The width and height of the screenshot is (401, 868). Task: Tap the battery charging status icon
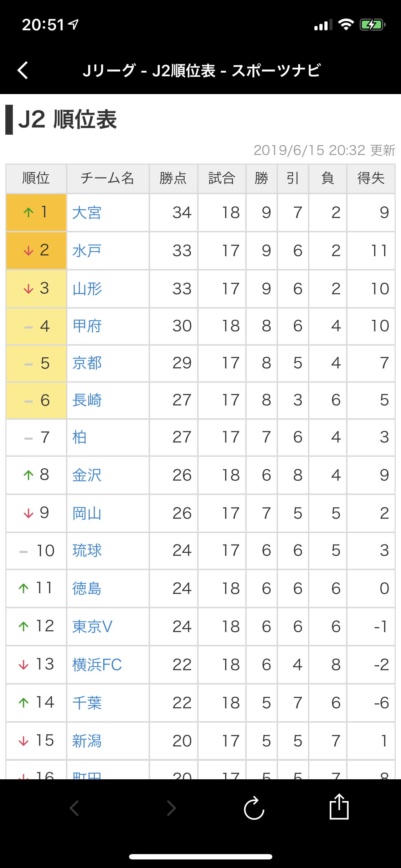pyautogui.click(x=372, y=25)
